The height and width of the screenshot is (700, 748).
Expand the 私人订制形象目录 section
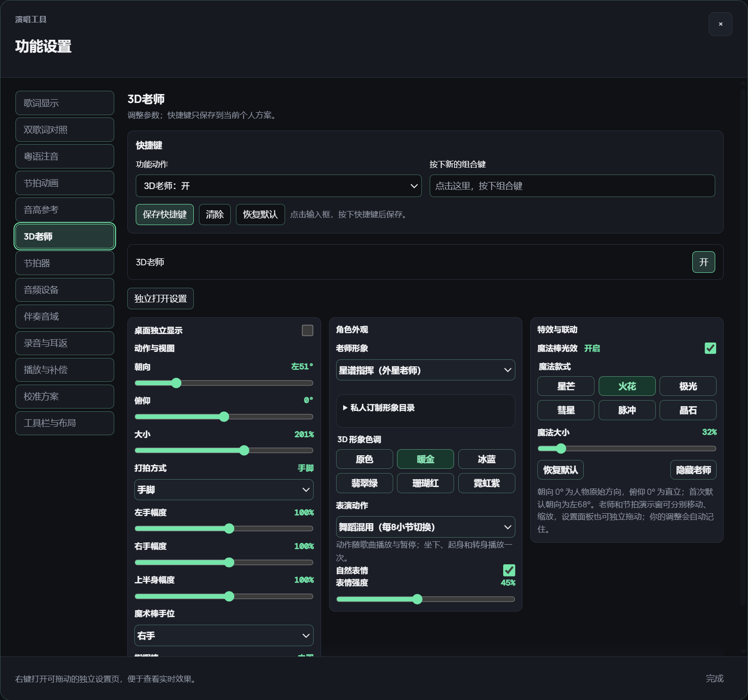(x=425, y=408)
